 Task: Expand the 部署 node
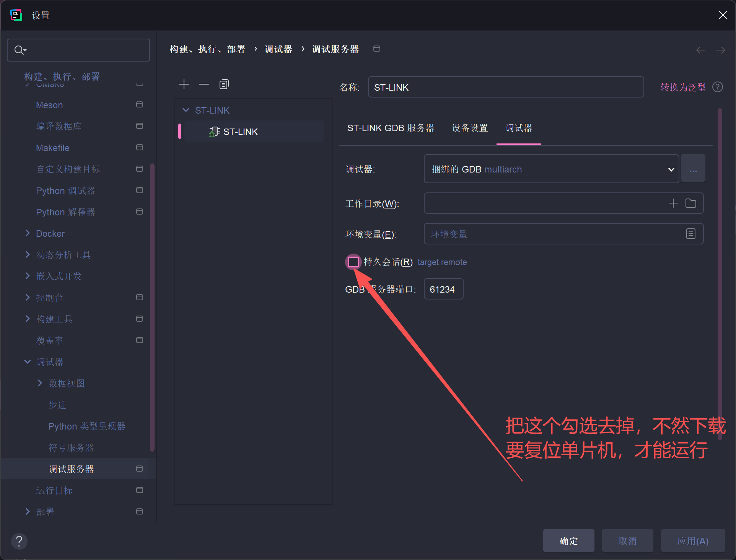point(28,511)
